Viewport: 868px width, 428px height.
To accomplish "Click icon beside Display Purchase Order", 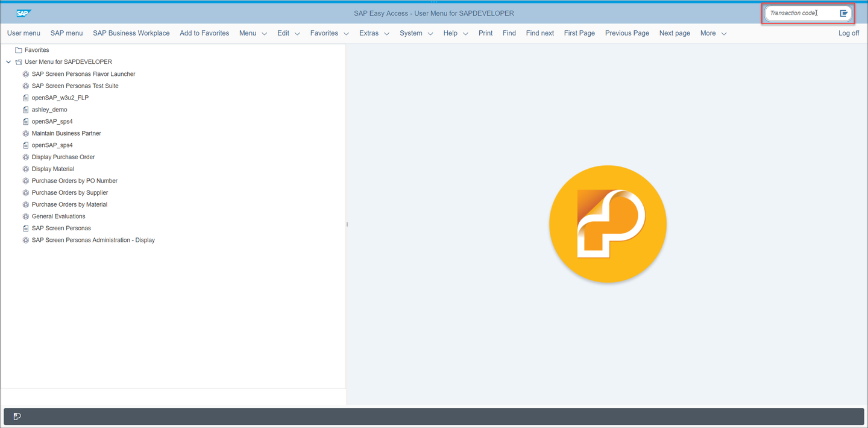I will pos(26,157).
